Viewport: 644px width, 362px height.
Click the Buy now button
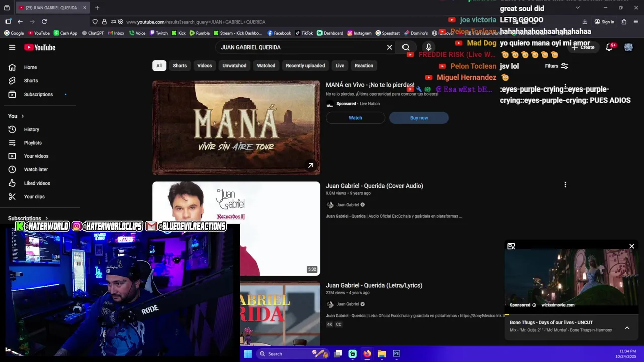tap(419, 118)
